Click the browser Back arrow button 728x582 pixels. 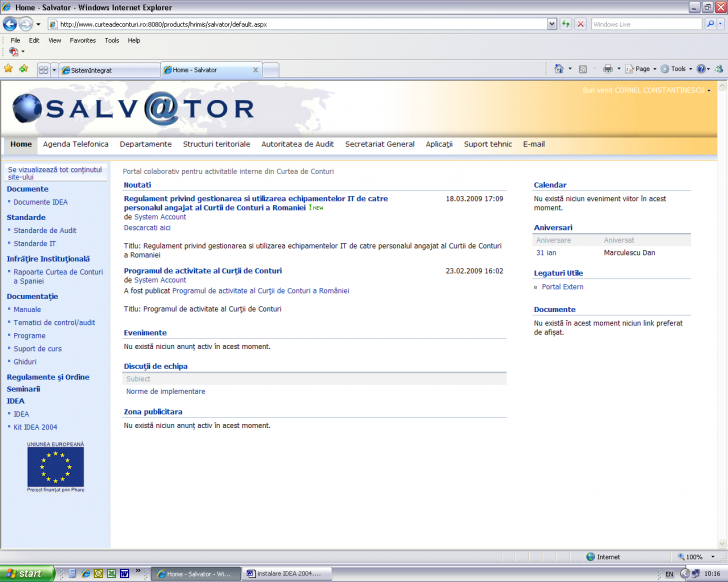[11, 23]
